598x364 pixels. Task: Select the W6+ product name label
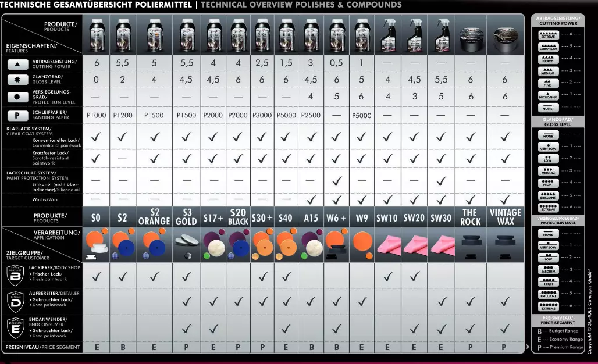click(336, 217)
